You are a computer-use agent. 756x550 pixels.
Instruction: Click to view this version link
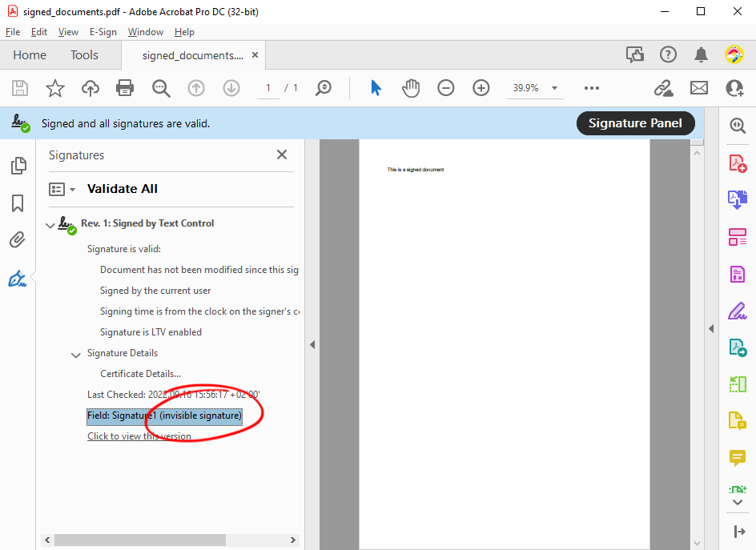click(139, 436)
